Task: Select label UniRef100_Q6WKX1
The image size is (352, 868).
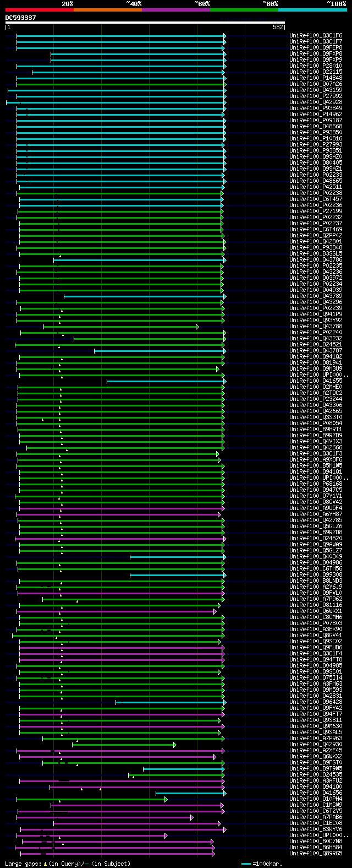Action: pos(316,611)
